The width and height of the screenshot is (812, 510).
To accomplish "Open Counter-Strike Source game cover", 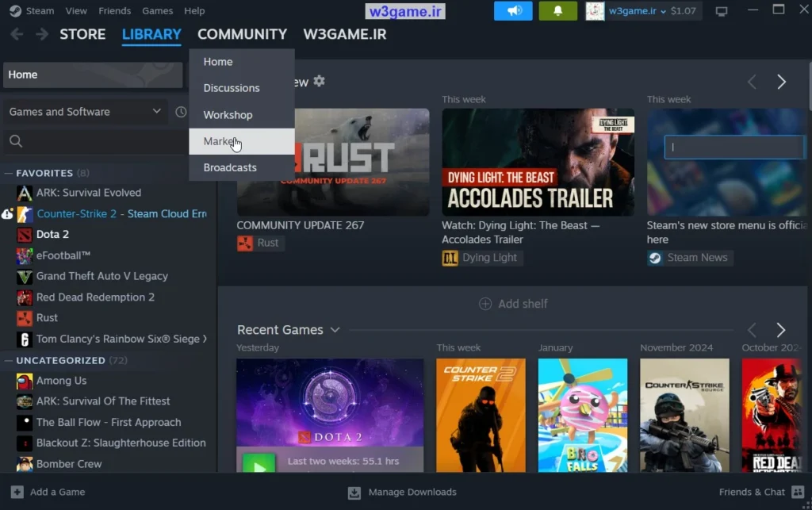I will tap(684, 416).
